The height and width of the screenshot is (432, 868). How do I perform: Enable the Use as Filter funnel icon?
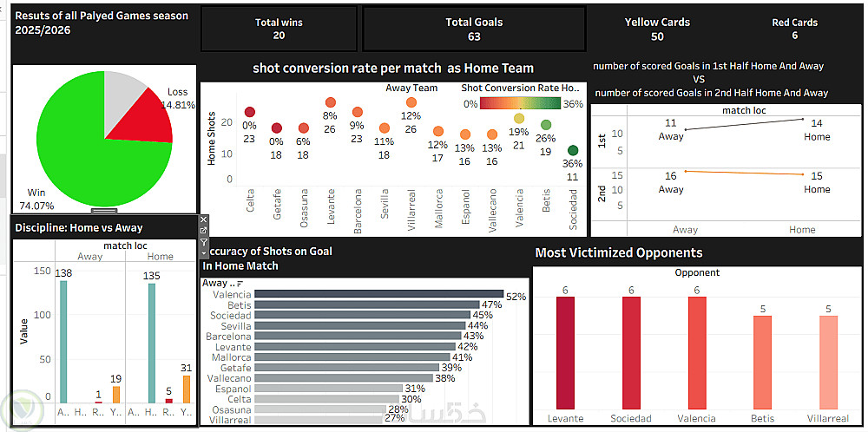click(x=203, y=242)
